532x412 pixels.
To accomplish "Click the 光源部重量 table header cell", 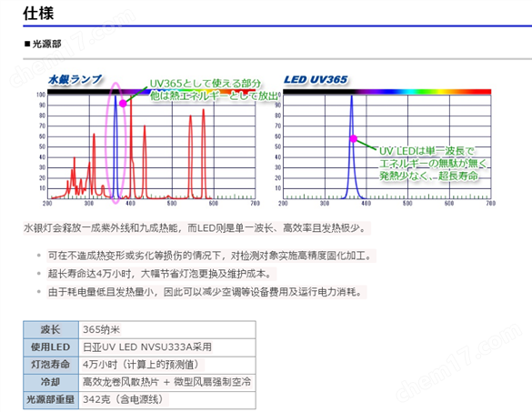I will click(x=51, y=400).
